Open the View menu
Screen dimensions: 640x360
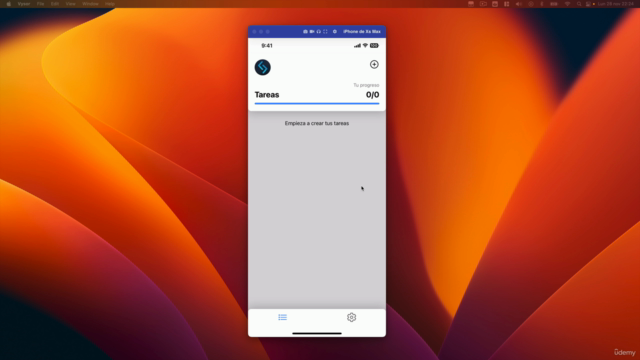point(71,4)
